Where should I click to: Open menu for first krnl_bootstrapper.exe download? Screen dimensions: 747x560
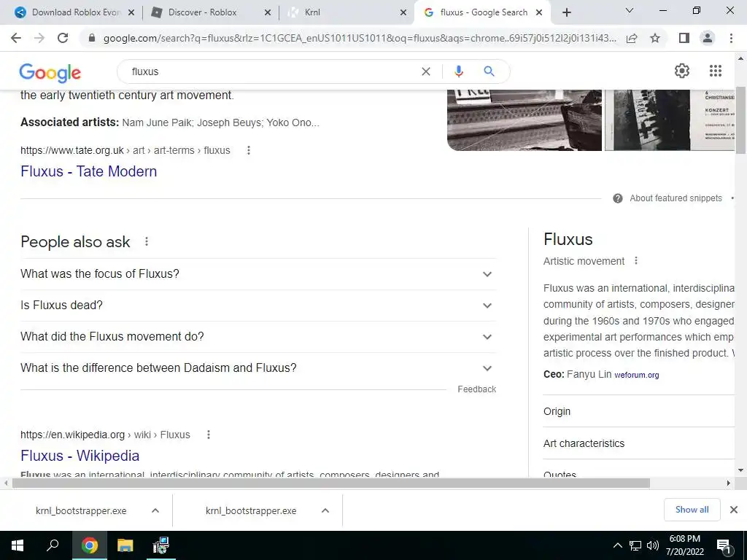pyautogui.click(x=155, y=510)
